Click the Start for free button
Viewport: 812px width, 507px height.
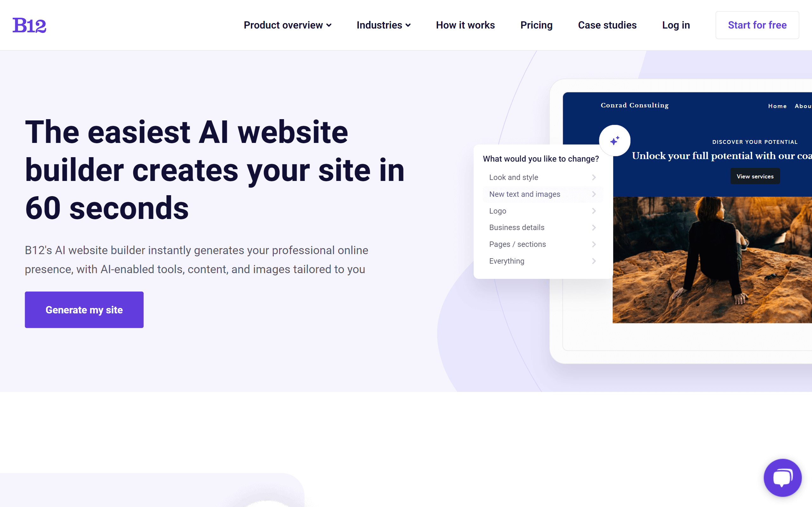[757, 24]
